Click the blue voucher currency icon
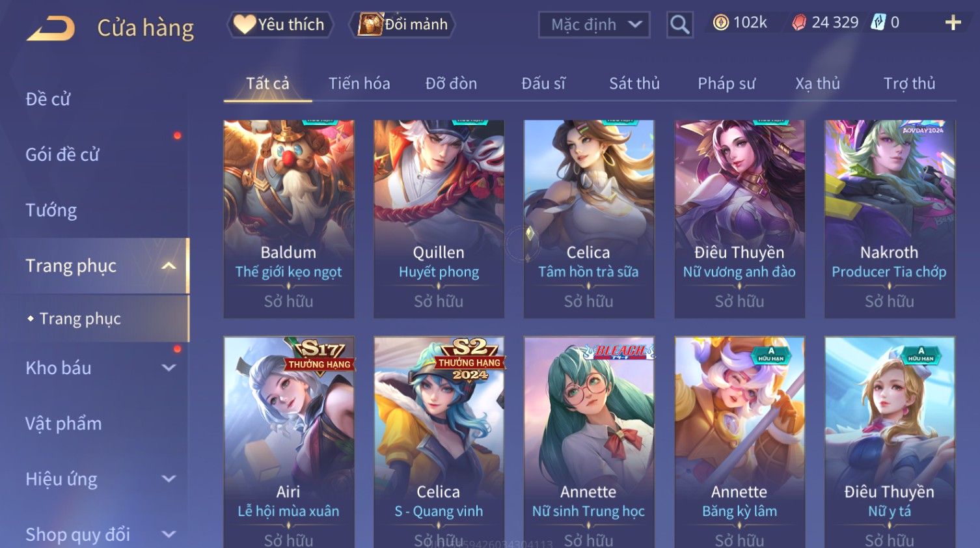The height and width of the screenshot is (548, 980). 878,23
